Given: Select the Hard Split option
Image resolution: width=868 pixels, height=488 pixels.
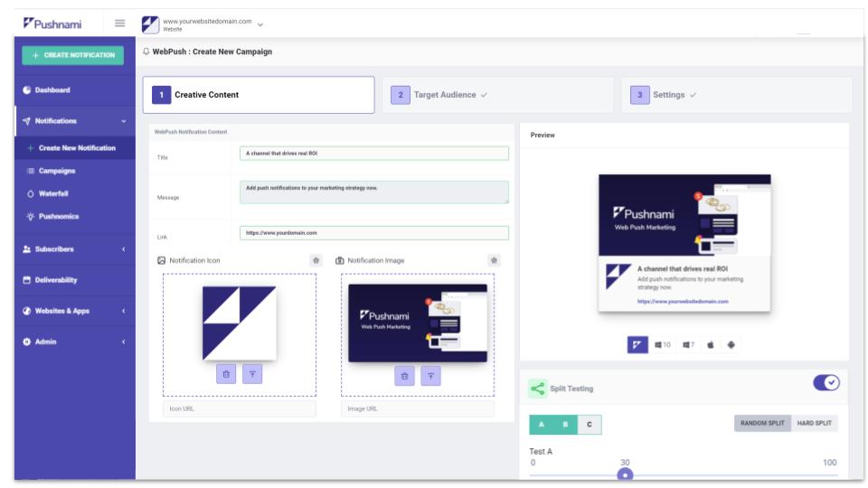Looking at the screenshot, I should point(816,424).
